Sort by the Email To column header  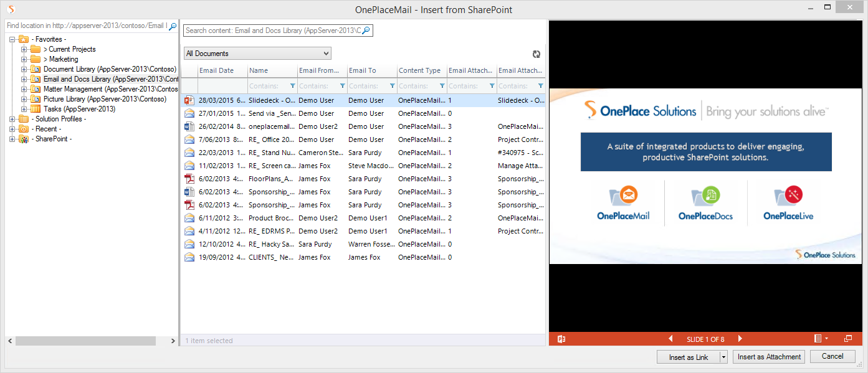tap(372, 70)
